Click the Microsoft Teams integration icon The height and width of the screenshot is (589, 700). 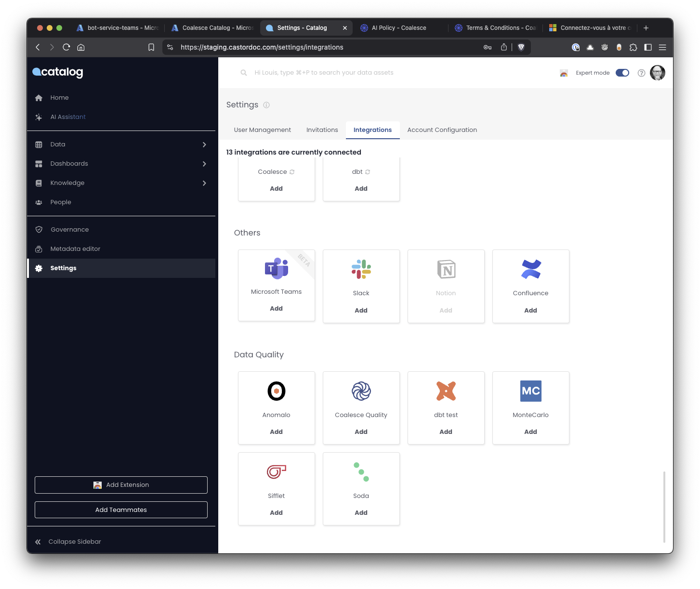tap(276, 268)
